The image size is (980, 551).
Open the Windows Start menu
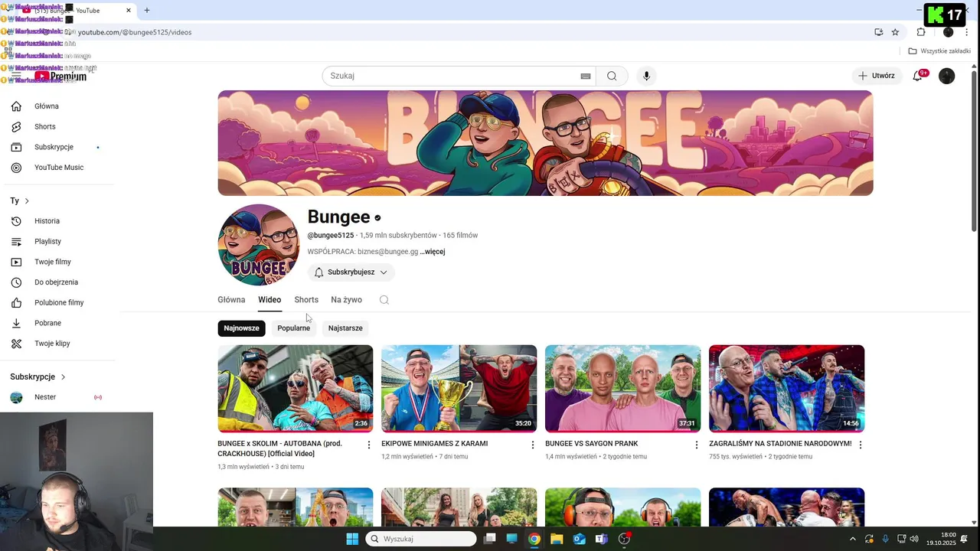pos(352,539)
